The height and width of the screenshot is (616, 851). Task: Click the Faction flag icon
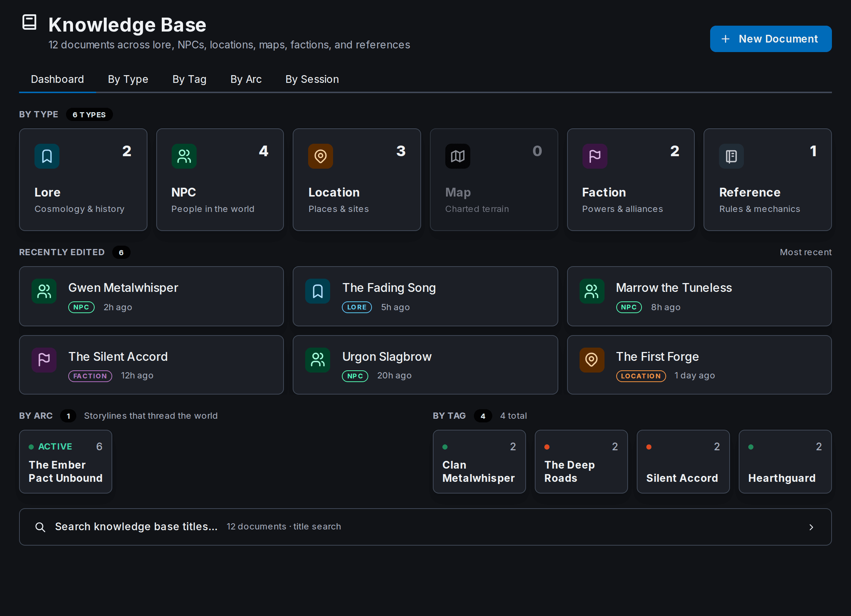pos(595,156)
